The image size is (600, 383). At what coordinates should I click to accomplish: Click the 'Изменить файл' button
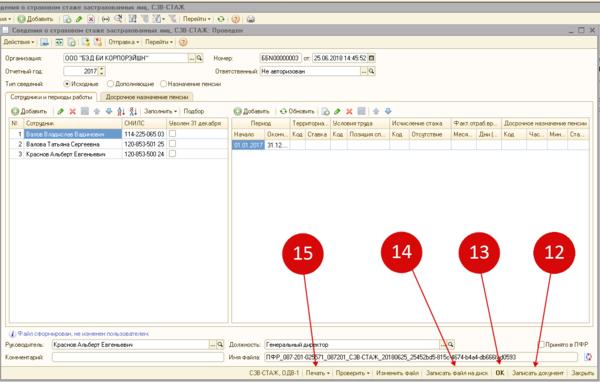click(397, 373)
